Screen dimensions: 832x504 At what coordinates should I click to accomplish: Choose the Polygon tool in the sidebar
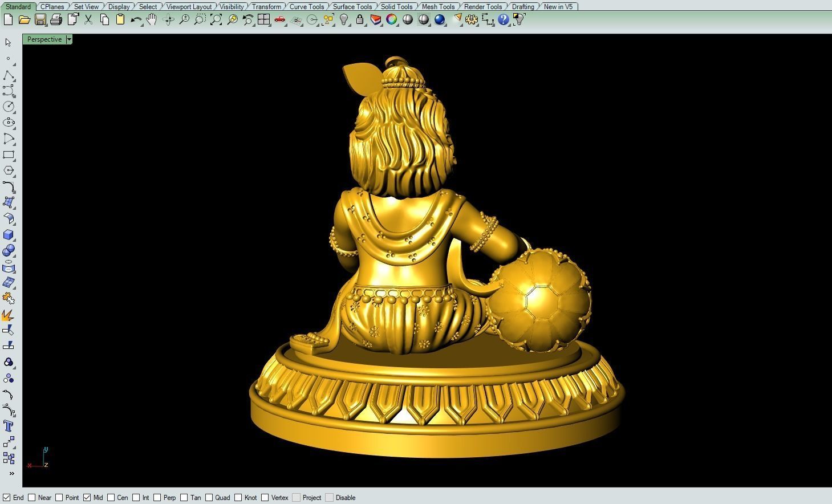[x=9, y=170]
